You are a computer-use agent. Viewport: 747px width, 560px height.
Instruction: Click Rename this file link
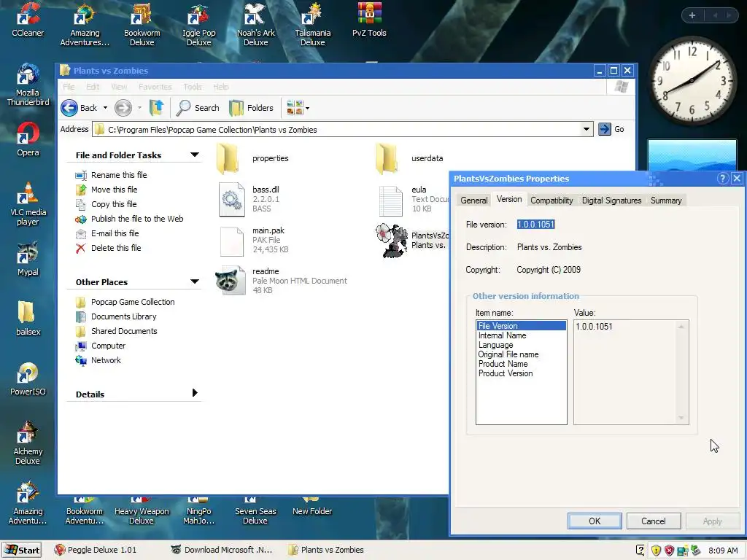coord(119,175)
